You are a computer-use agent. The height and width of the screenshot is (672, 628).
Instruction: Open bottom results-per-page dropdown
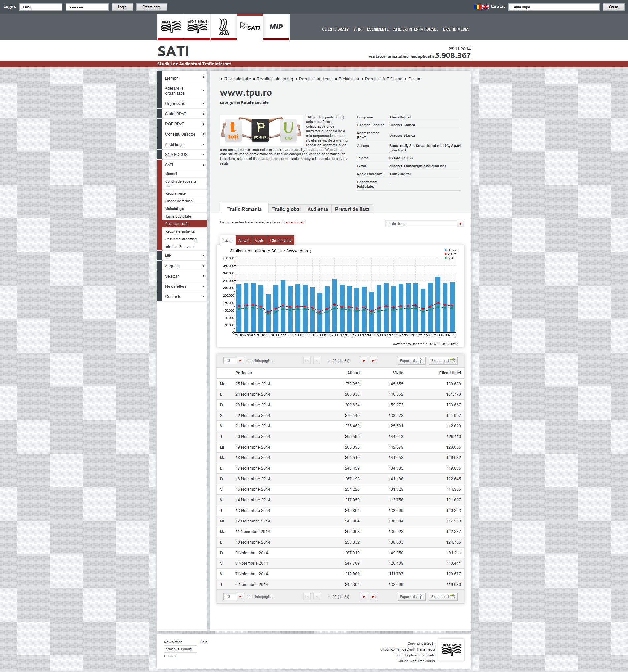tap(233, 597)
